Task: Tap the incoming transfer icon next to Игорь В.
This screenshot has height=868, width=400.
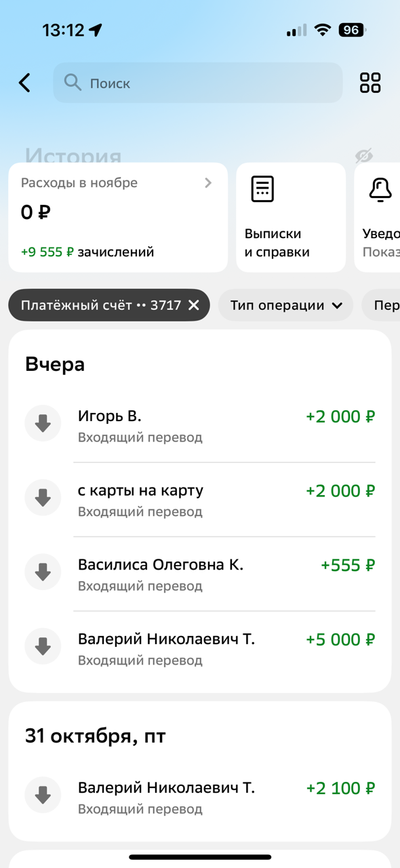Action: (43, 423)
